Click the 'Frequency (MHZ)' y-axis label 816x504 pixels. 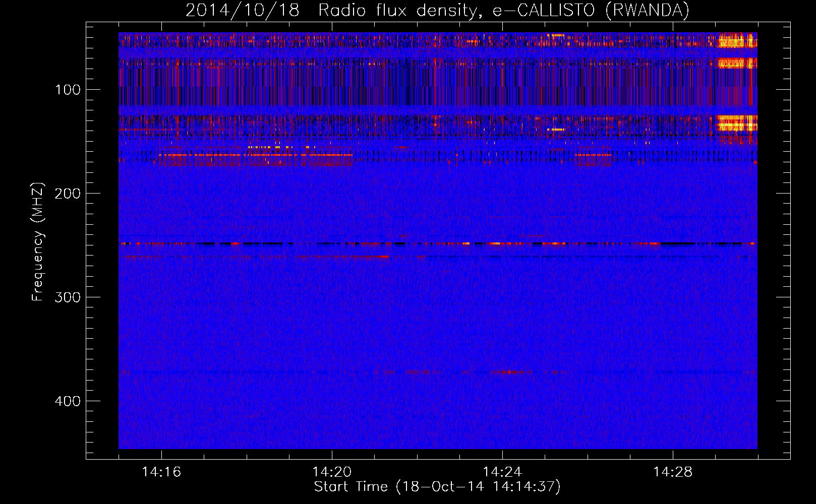pos(38,242)
